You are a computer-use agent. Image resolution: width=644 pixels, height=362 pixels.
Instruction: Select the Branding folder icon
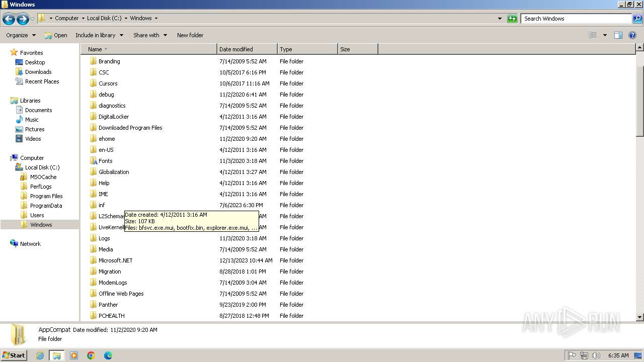93,61
